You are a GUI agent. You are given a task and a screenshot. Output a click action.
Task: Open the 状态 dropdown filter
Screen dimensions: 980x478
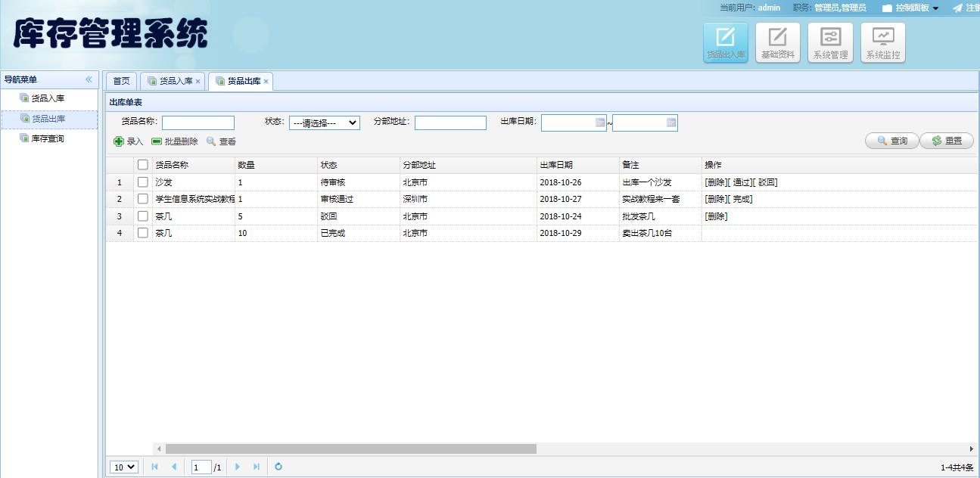[x=324, y=123]
